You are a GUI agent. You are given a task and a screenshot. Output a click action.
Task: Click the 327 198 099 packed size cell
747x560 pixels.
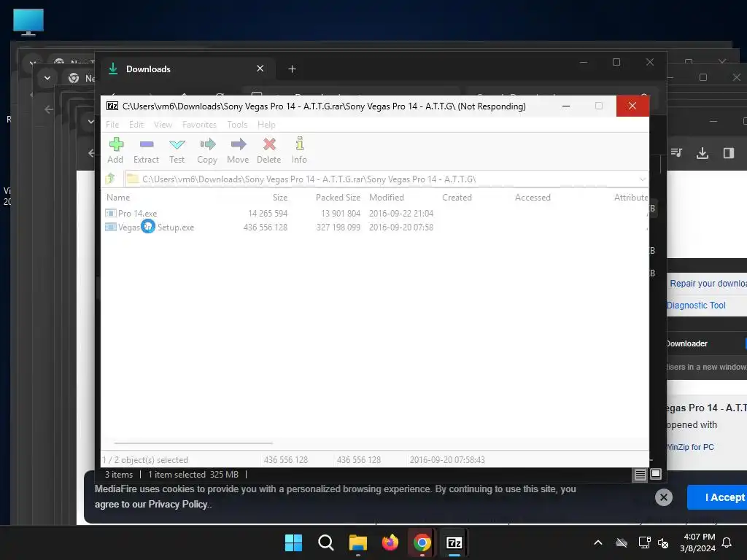pos(338,227)
